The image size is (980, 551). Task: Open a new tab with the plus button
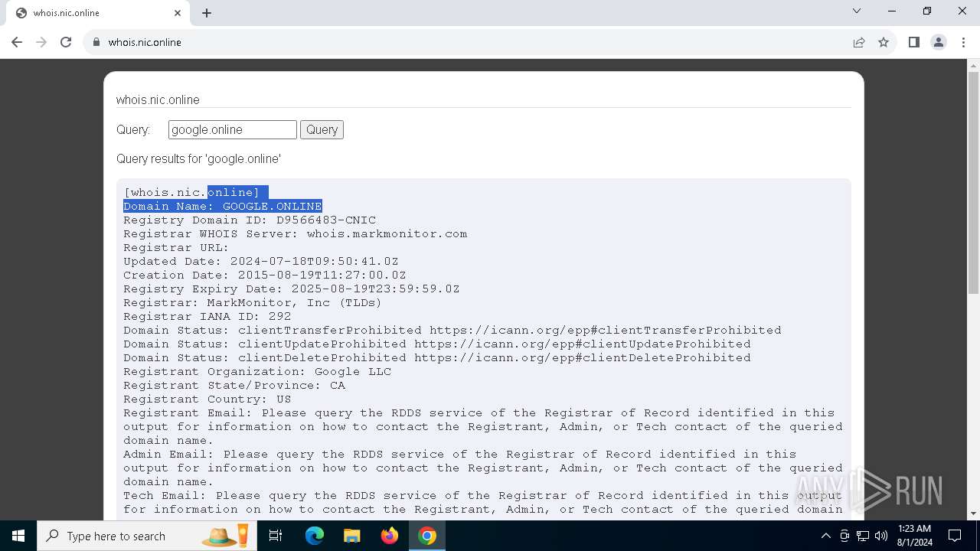click(x=207, y=13)
